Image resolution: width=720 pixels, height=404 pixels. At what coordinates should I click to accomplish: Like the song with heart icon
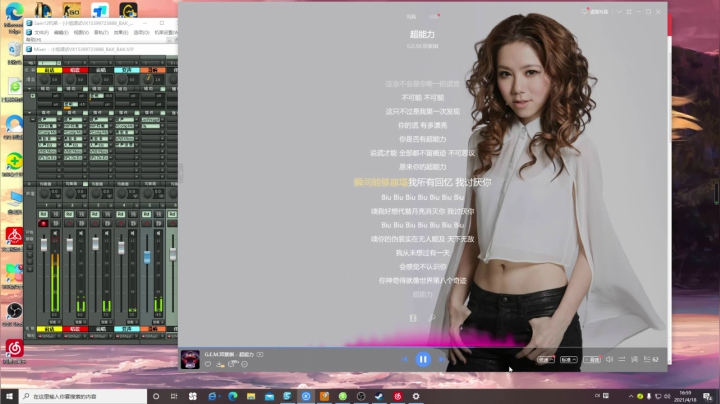click(x=208, y=364)
